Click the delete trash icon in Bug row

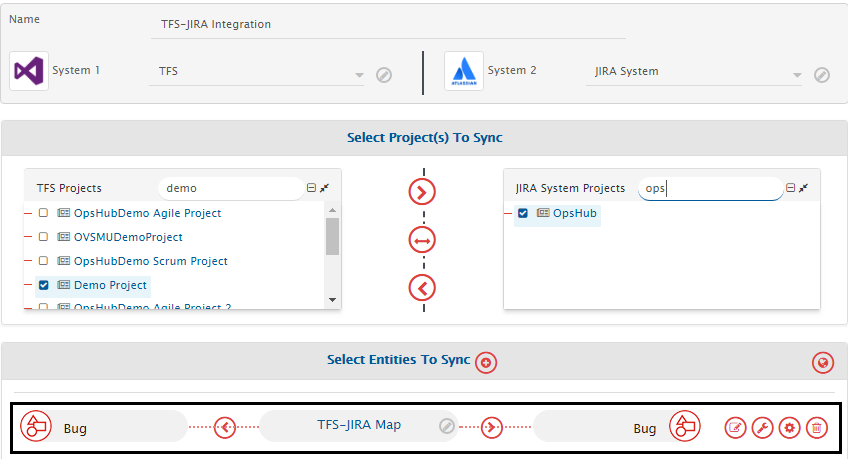point(817,428)
